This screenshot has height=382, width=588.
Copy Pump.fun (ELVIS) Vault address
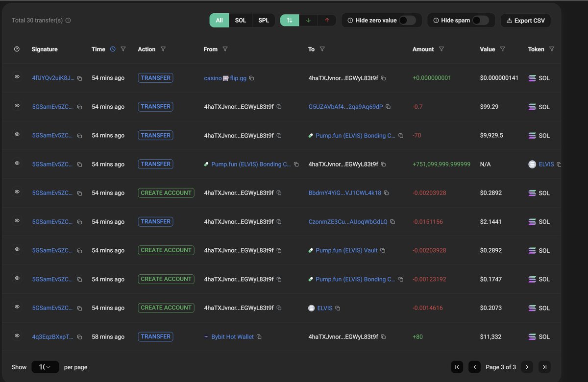(x=383, y=250)
